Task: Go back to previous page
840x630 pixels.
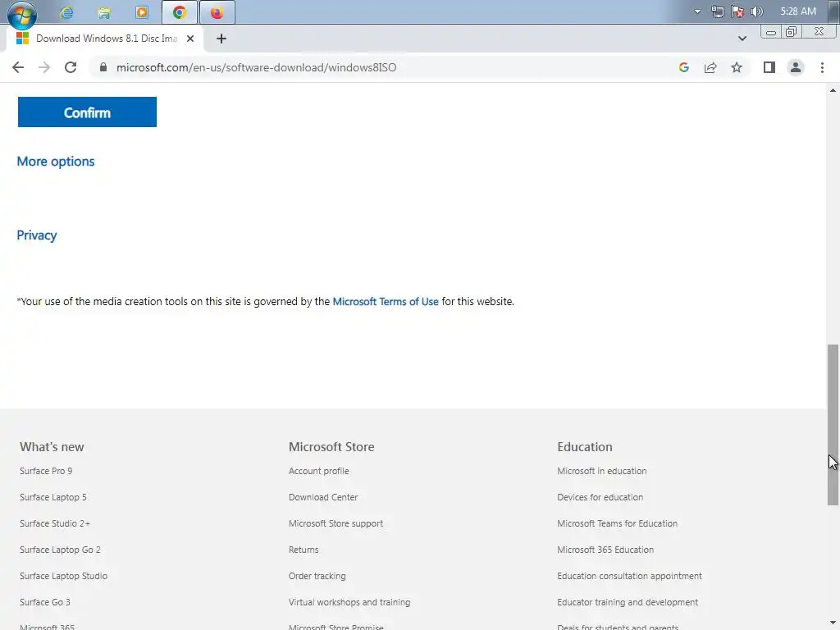Action: point(18,67)
